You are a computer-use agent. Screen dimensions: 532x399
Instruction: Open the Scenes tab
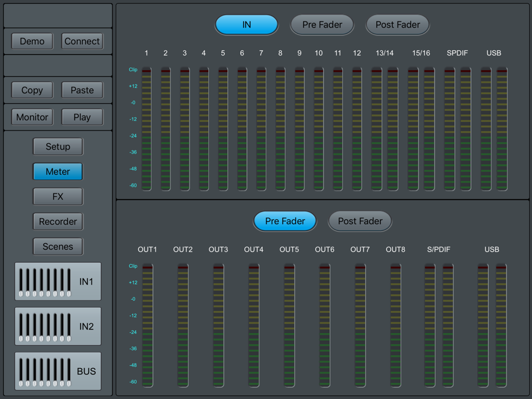tap(58, 247)
